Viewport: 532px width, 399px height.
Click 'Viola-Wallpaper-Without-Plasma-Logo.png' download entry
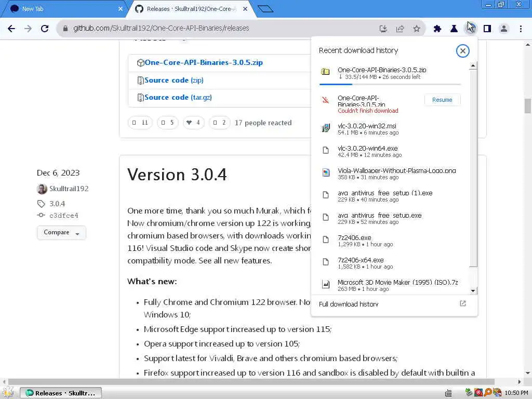[x=390, y=174]
